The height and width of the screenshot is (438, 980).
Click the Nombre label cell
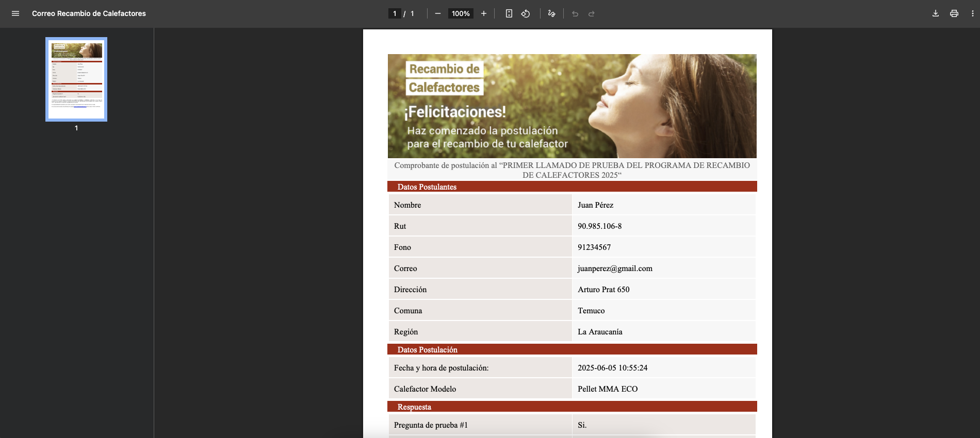pyautogui.click(x=480, y=205)
